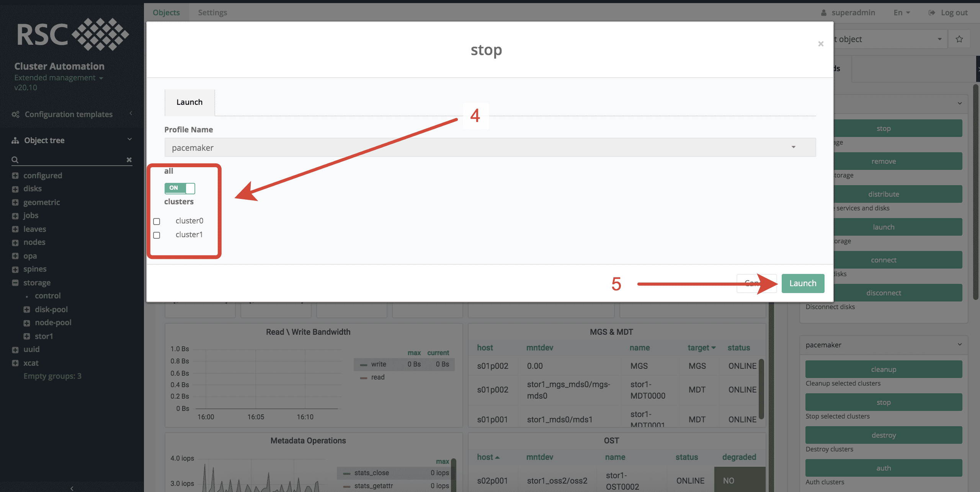The width and height of the screenshot is (980, 492).
Task: Click the destroy clusters button
Action: [x=884, y=435]
